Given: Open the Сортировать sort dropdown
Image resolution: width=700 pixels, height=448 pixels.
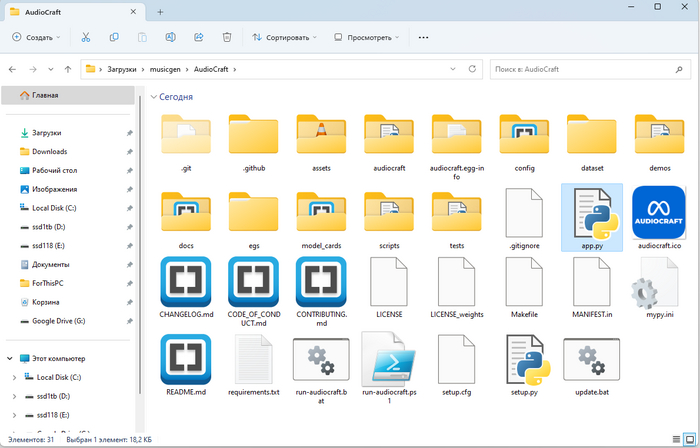Looking at the screenshot, I should pyautogui.click(x=286, y=37).
